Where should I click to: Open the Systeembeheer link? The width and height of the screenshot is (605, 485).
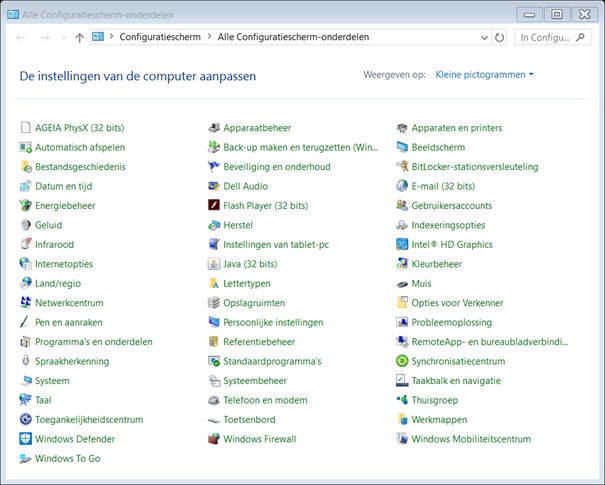(x=255, y=380)
